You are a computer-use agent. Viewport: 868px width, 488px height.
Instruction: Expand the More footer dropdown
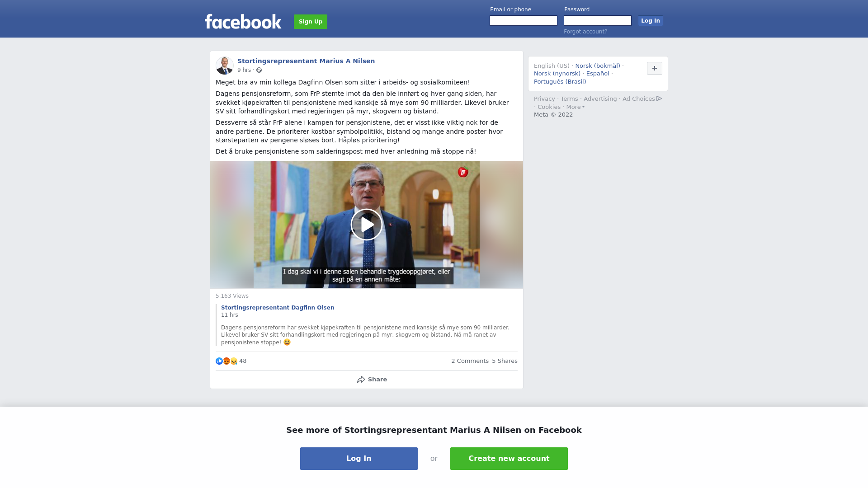[575, 107]
